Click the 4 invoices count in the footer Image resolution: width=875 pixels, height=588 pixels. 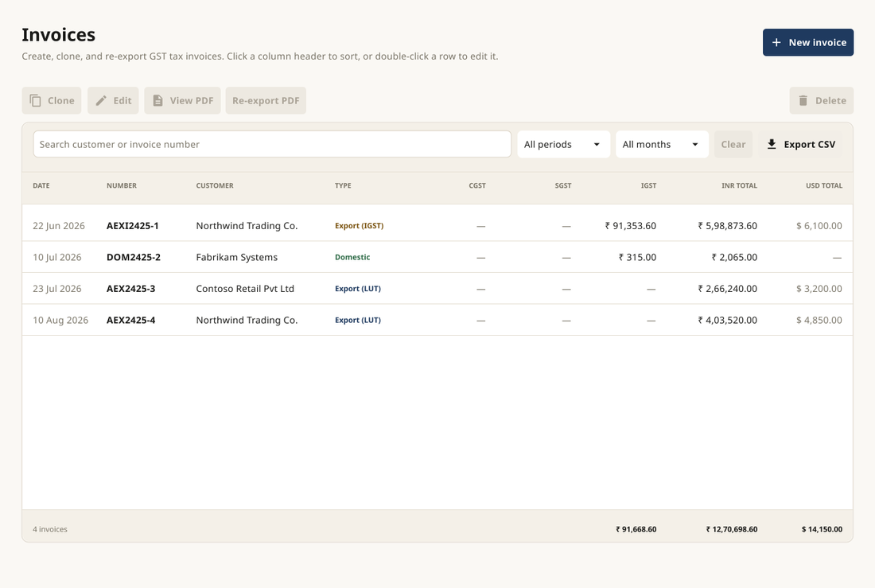49,529
